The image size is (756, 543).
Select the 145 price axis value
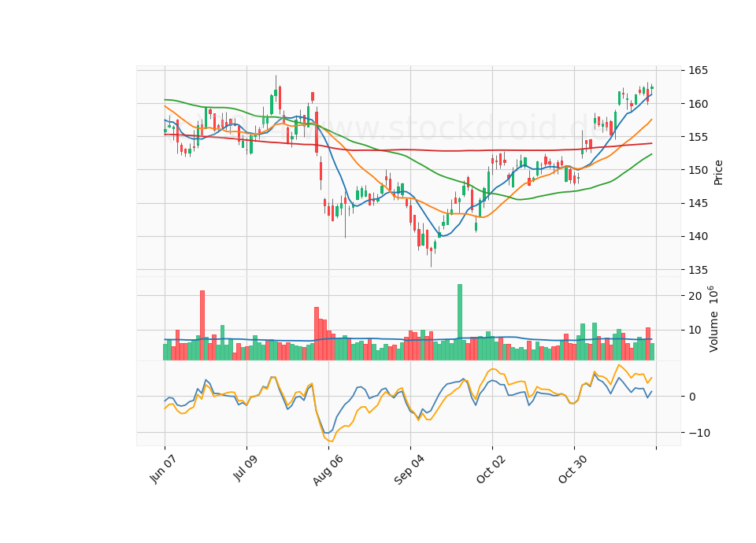click(698, 203)
